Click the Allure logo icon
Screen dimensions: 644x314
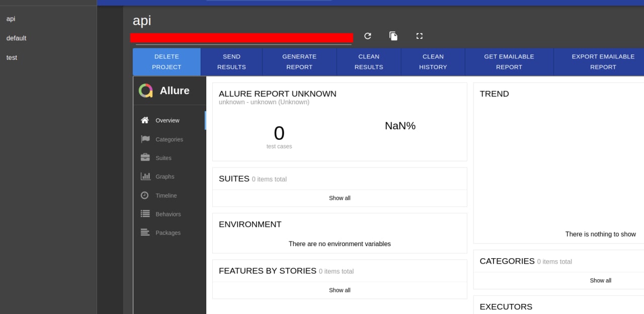click(x=145, y=91)
